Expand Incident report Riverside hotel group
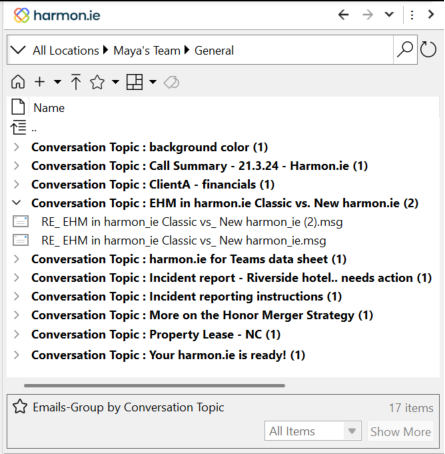The image size is (445, 454). tap(16, 278)
